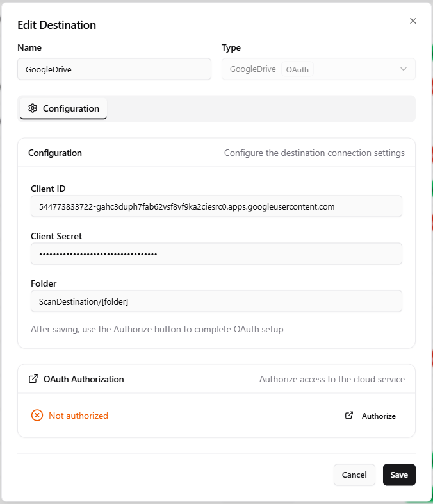Click the OAuth Authorization header link icon
The width and height of the screenshot is (433, 504).
point(33,379)
